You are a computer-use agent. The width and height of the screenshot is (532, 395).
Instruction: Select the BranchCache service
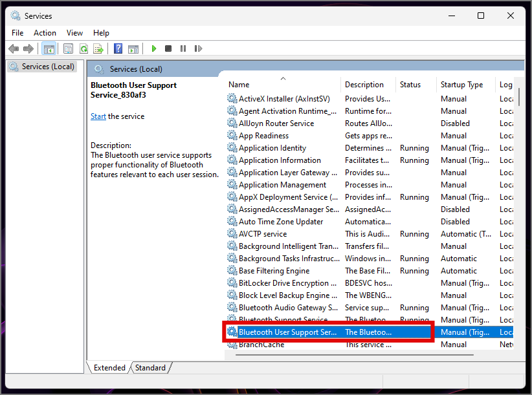coord(370,344)
